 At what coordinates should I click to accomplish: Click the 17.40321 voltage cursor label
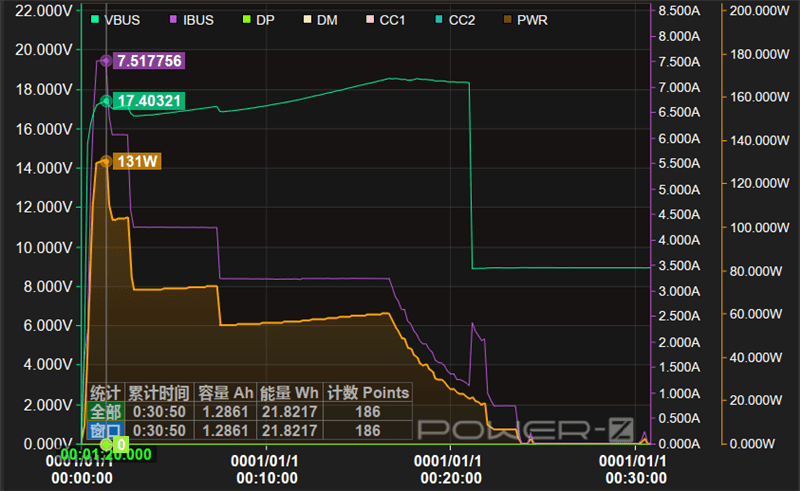click(x=149, y=101)
